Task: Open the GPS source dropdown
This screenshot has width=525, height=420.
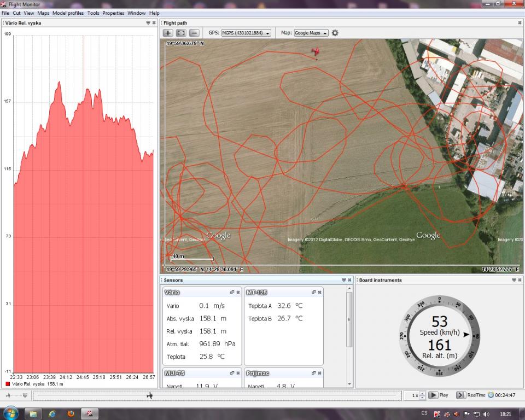Action: tap(246, 33)
